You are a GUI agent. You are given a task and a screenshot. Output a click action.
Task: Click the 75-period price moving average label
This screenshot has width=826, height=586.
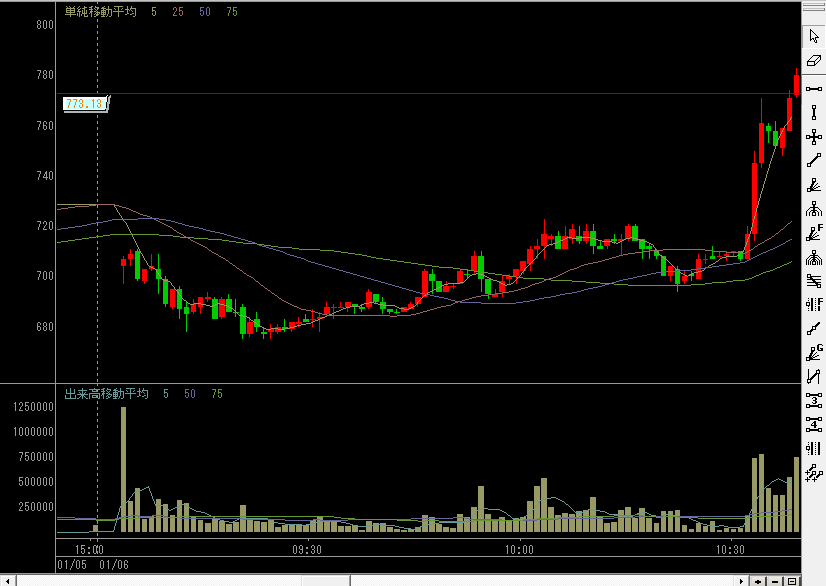232,12
